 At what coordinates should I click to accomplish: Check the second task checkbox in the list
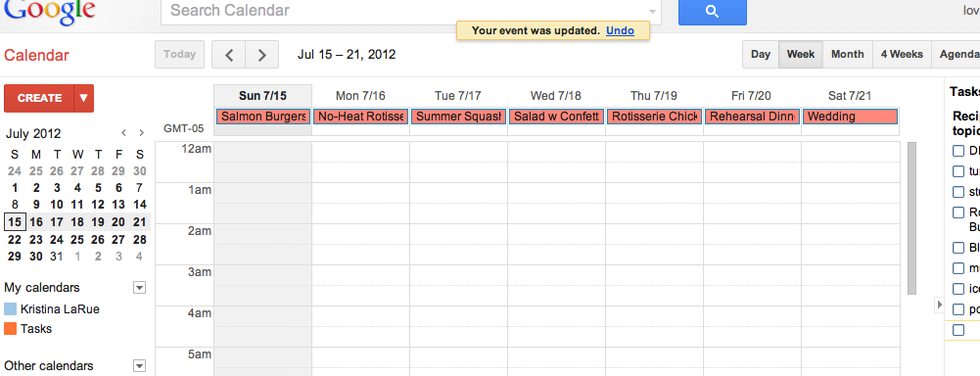(958, 171)
